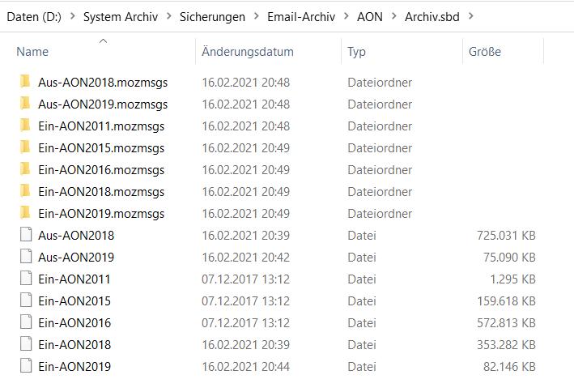Select the Ein-AON2019 file icon

pos(25,366)
